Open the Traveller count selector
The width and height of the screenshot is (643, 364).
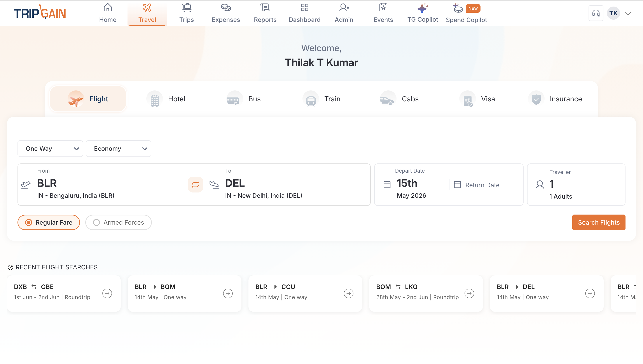576,184
